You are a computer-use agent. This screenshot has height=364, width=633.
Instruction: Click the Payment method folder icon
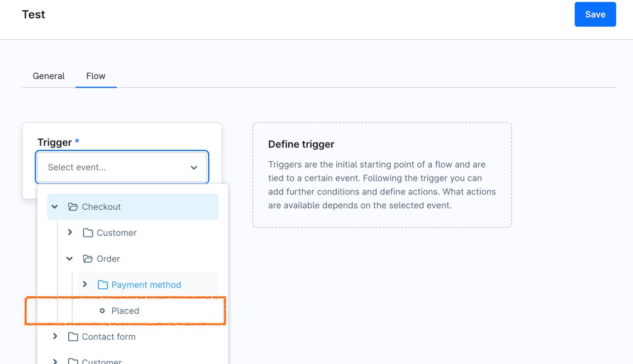tap(102, 284)
